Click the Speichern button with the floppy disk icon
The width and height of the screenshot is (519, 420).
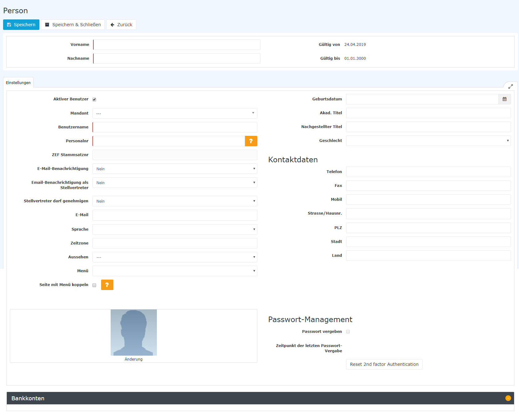[x=21, y=25]
